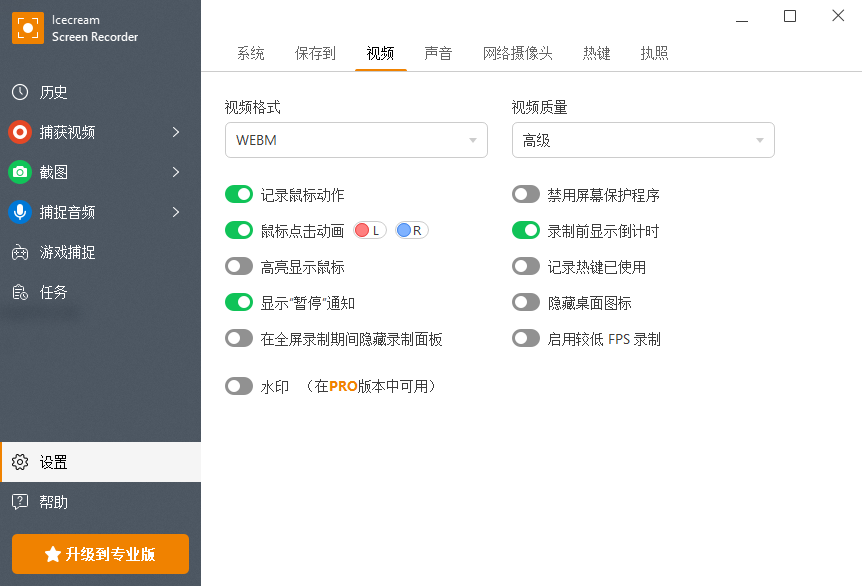
Task: Click the blue right-click color swatch
Action: pyautogui.click(x=404, y=231)
